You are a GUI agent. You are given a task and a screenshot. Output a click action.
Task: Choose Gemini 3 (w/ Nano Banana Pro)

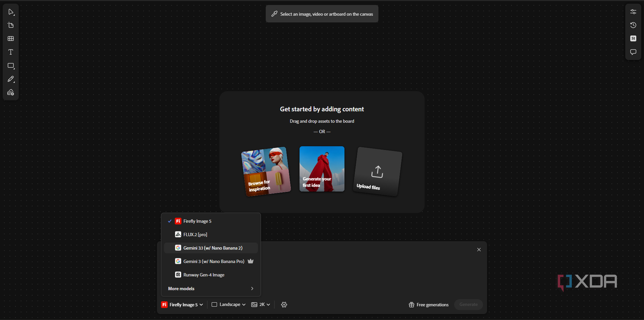pyautogui.click(x=211, y=261)
